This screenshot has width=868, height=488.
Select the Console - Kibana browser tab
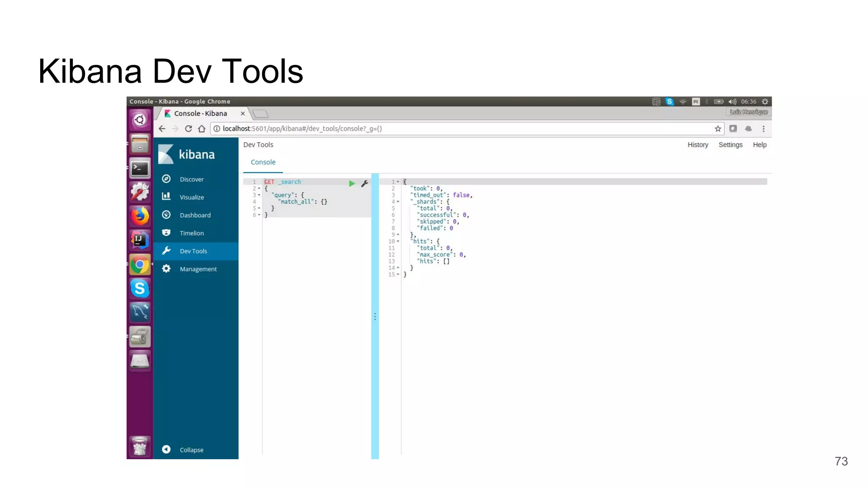tap(201, 114)
